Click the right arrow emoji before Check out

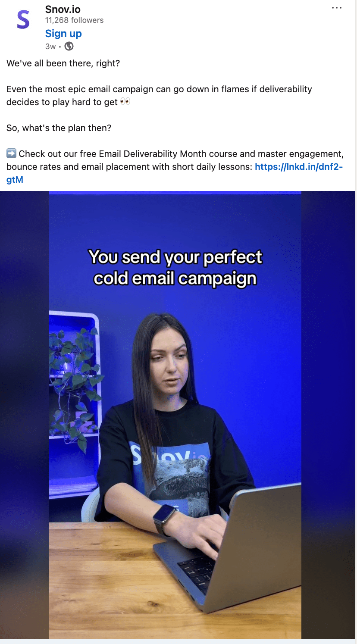coord(12,153)
